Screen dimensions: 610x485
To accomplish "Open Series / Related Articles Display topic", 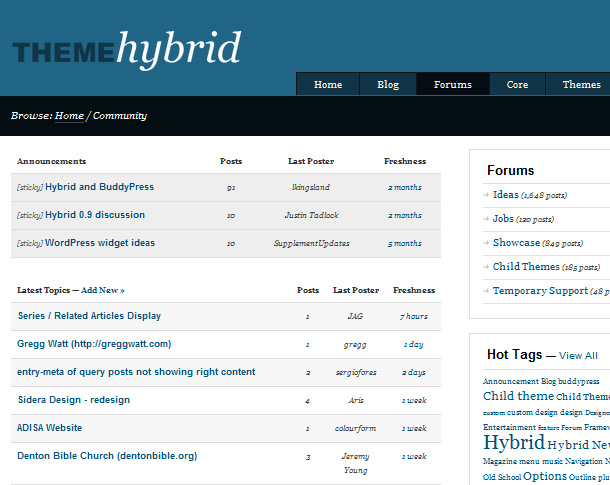I will [x=89, y=315].
